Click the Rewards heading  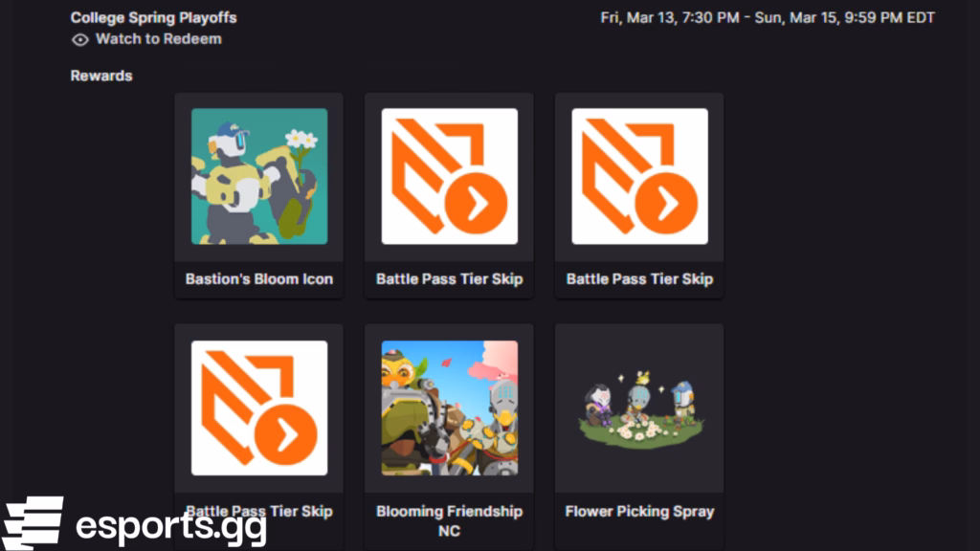click(x=100, y=75)
